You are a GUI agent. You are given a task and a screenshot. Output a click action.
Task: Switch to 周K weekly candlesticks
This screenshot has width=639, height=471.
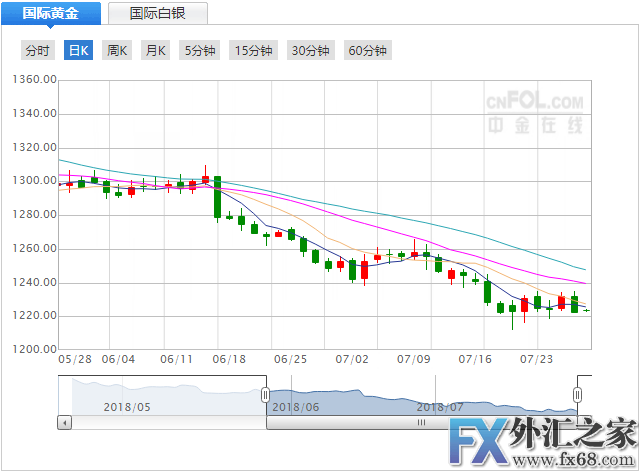pos(117,51)
